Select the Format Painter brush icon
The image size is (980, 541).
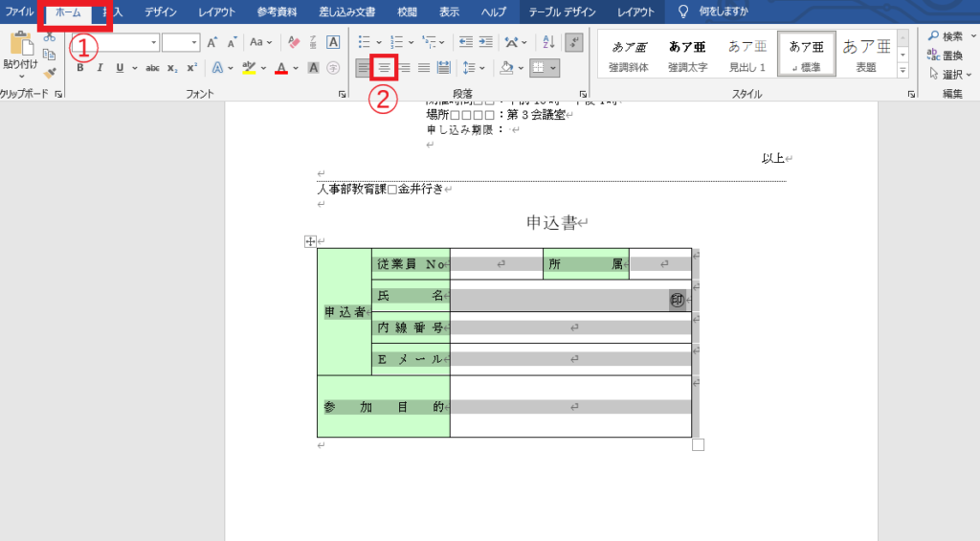click(50, 73)
